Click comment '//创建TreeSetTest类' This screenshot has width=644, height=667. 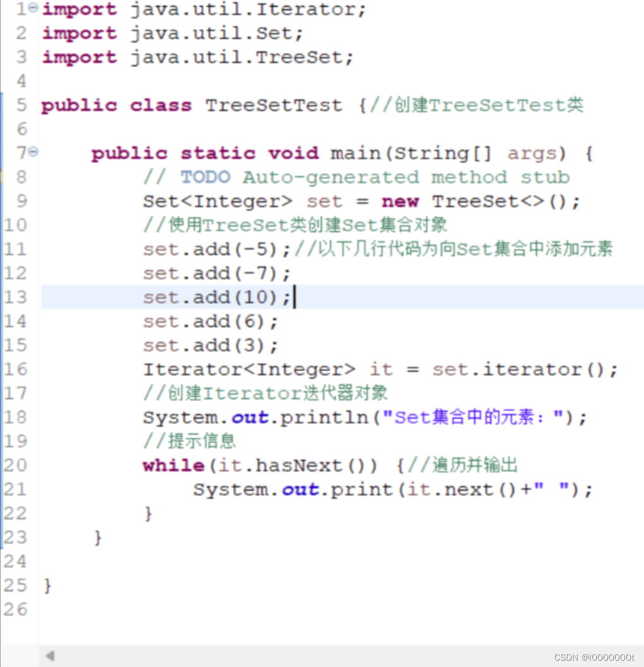[x=477, y=105]
